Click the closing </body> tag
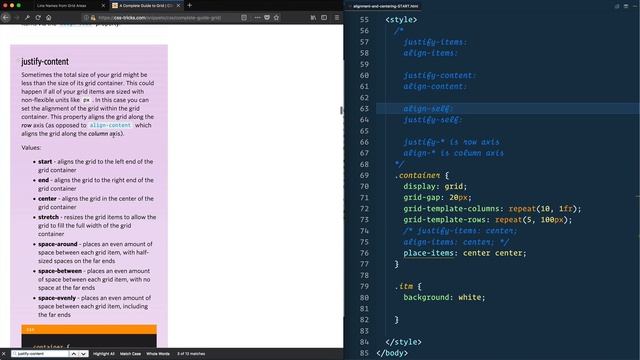The height and width of the screenshot is (360, 640). 392,353
